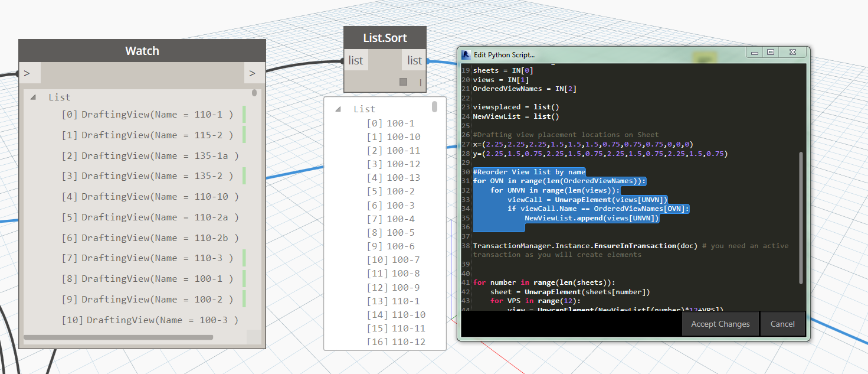Select the List.Sort node title
The width and height of the screenshot is (868, 374).
385,38
